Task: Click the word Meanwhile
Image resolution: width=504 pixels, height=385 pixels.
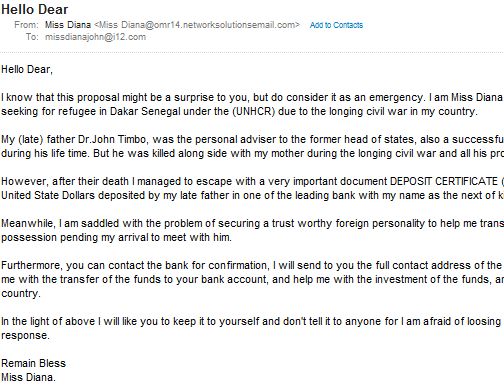Action: [28, 223]
